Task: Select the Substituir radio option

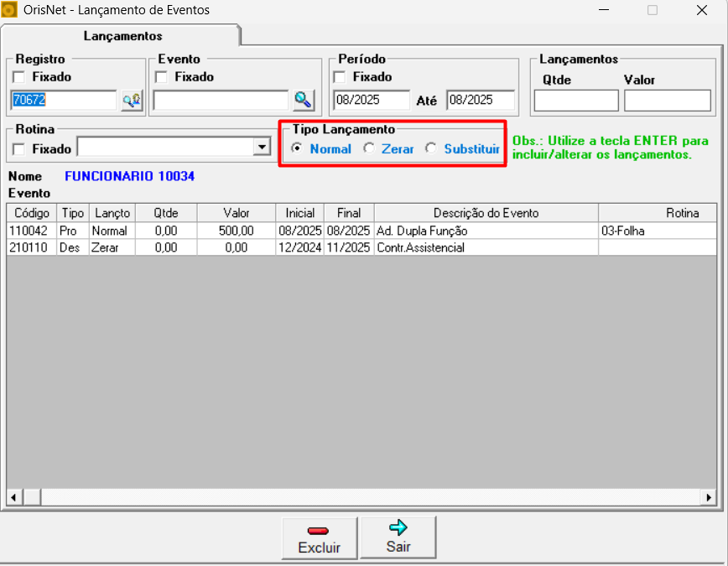Action: click(x=431, y=148)
